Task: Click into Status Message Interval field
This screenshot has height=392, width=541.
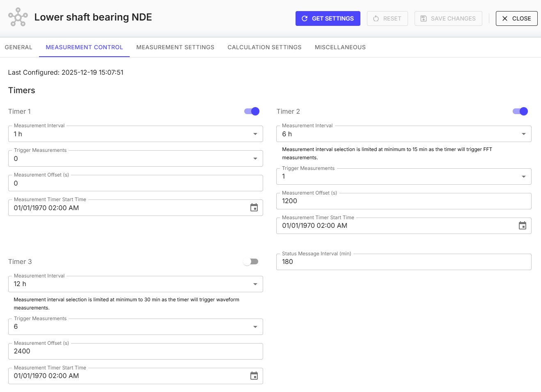Action: coord(403,262)
